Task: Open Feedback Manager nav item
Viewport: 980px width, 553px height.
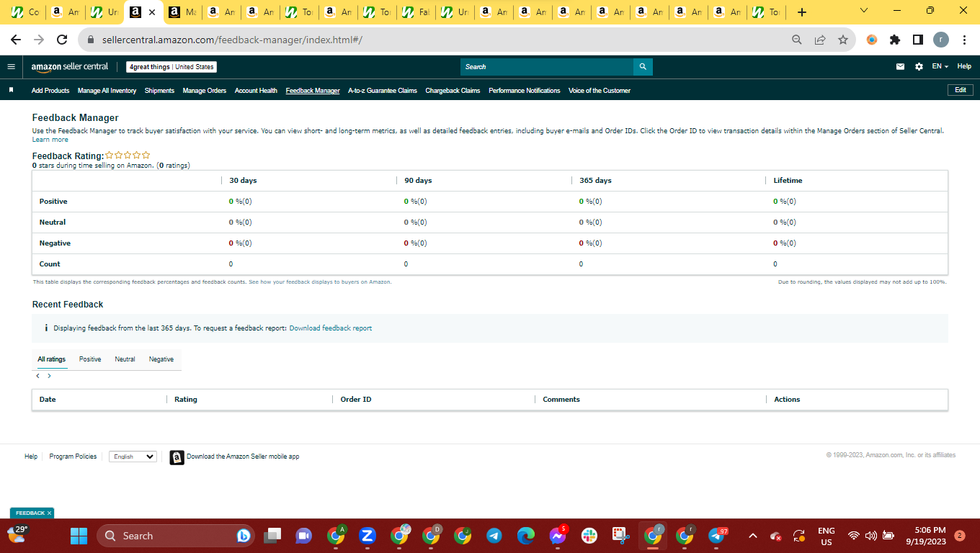Action: click(x=313, y=91)
